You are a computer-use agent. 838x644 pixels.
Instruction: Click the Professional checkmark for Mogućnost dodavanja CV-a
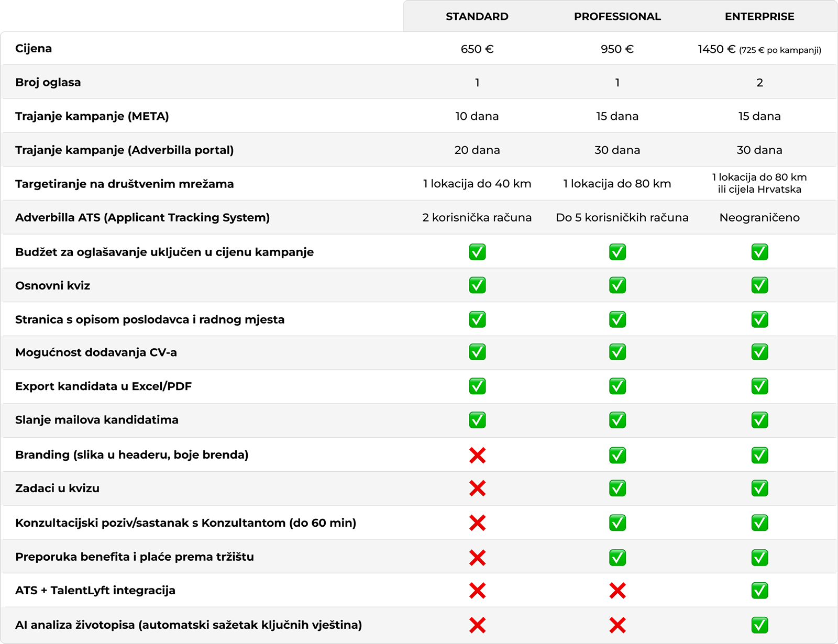618,352
